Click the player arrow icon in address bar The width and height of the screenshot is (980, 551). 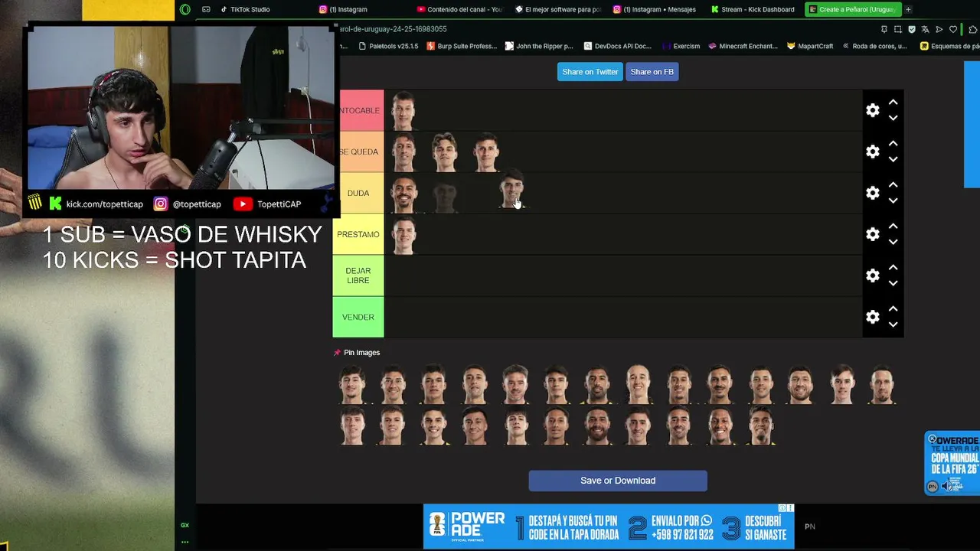(x=939, y=29)
